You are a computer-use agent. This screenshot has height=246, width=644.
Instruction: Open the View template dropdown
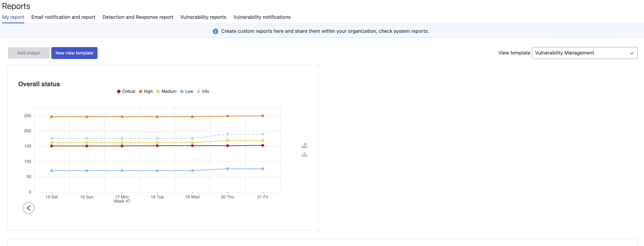[582, 53]
